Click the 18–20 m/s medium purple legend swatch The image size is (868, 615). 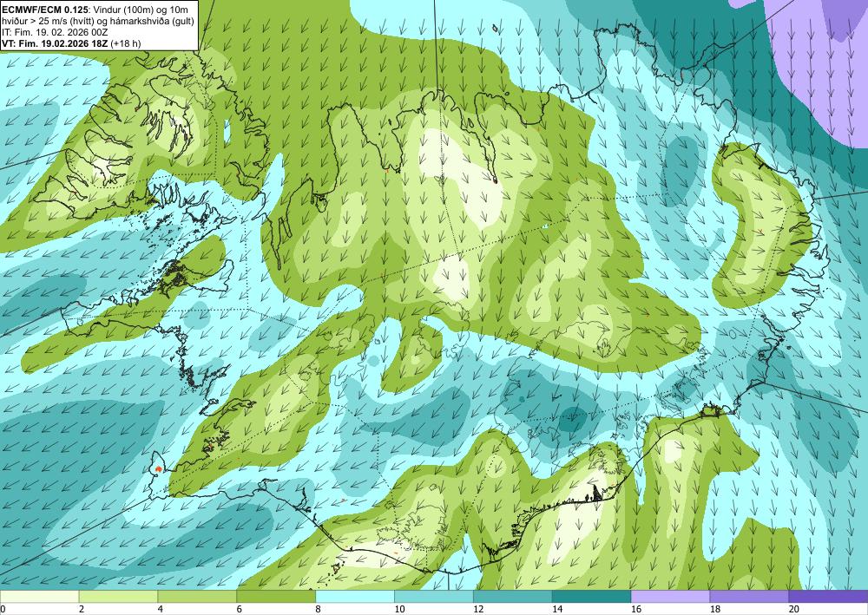[749, 597]
